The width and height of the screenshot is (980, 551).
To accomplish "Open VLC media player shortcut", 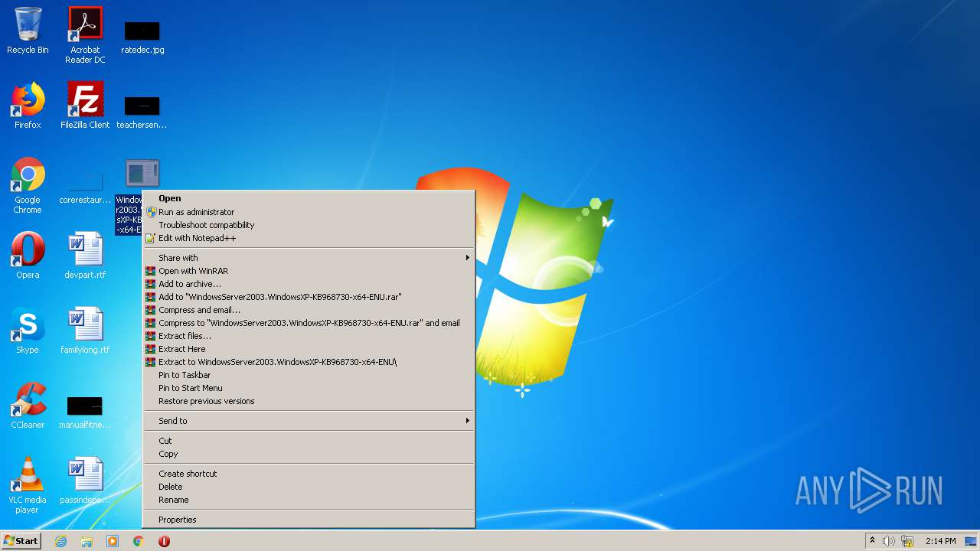I will (x=28, y=485).
